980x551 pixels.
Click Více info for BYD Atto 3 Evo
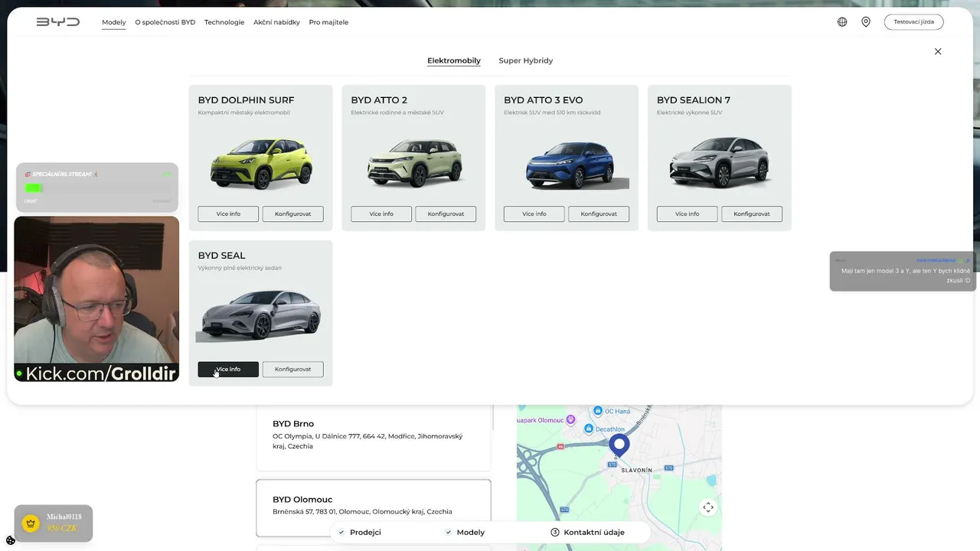pyautogui.click(x=534, y=214)
